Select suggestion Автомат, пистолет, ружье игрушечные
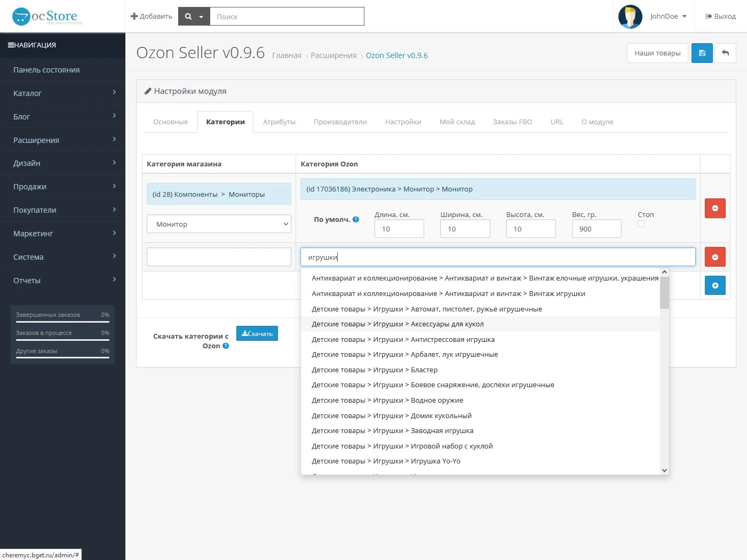Viewport: 747px width, 560px height. pos(480,309)
